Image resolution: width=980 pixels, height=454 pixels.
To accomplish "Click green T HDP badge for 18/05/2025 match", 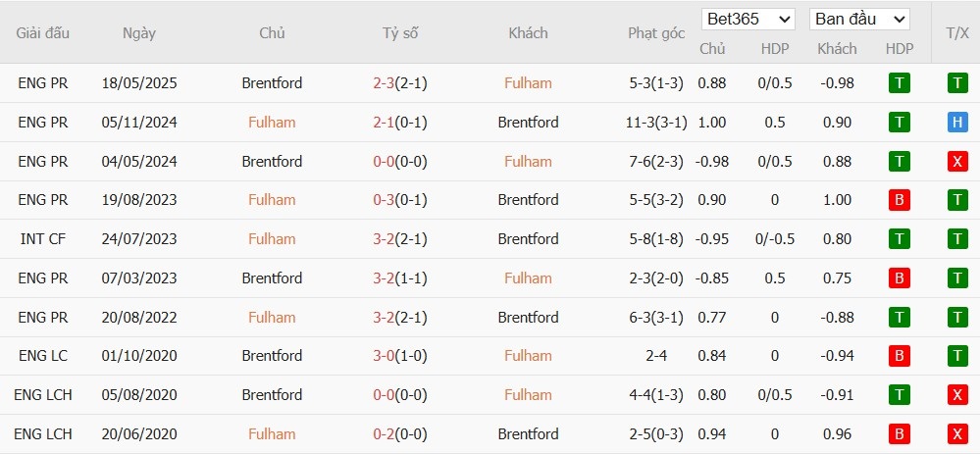I will 899,83.
